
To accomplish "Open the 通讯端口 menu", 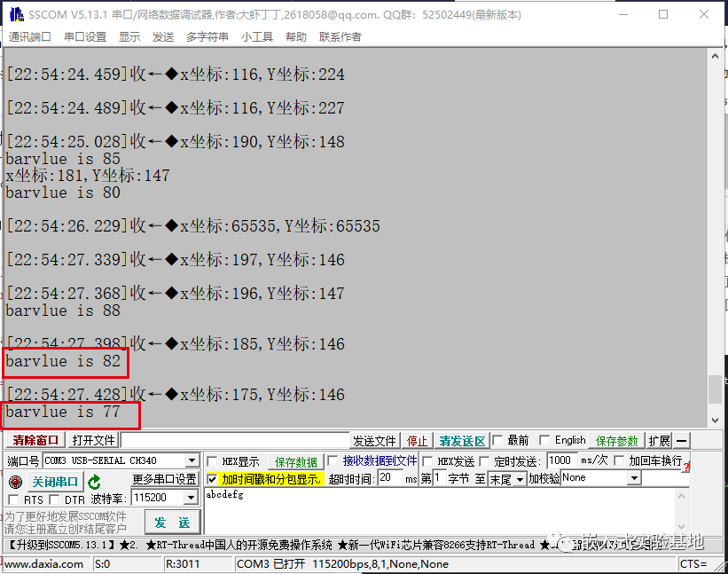I will coord(30,36).
